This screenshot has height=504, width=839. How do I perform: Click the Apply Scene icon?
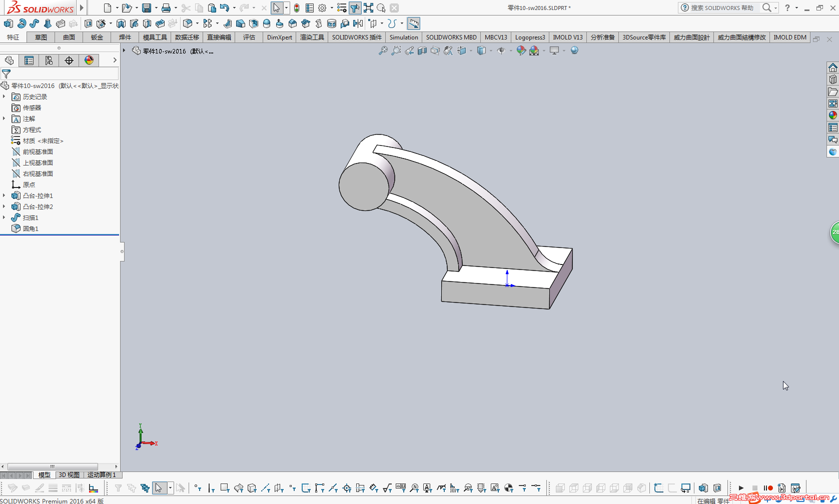coord(534,50)
